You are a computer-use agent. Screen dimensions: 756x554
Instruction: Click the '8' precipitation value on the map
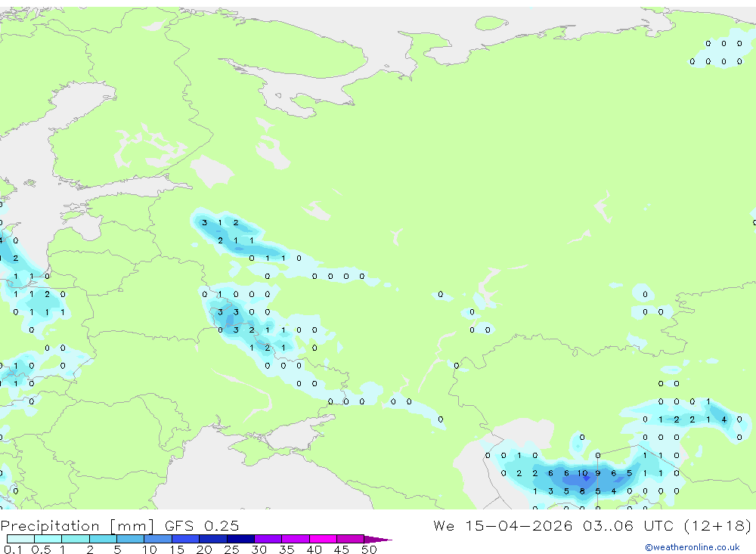[x=582, y=491]
